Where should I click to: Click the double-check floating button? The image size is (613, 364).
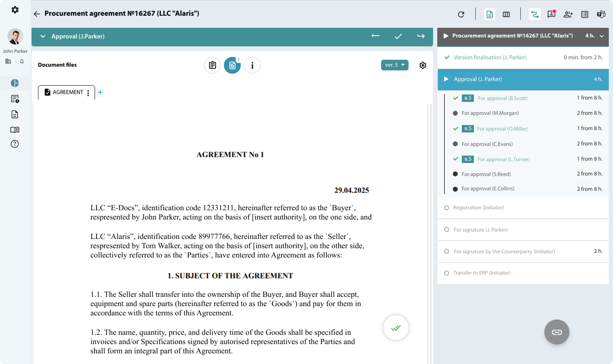[x=396, y=328]
